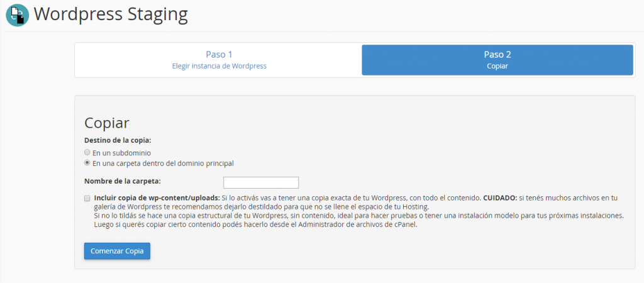Click the bold 'CUIDADO:' warning text
644x283 pixels.
coord(500,197)
